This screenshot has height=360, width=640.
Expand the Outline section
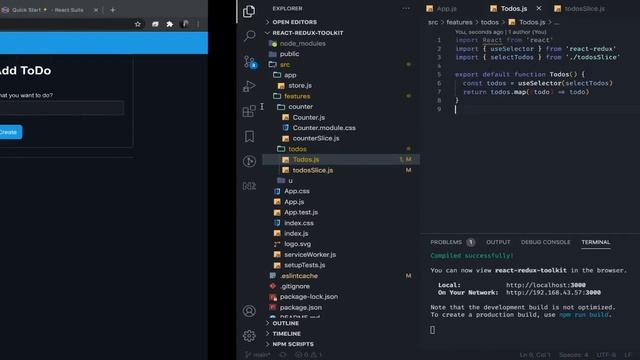[285, 323]
